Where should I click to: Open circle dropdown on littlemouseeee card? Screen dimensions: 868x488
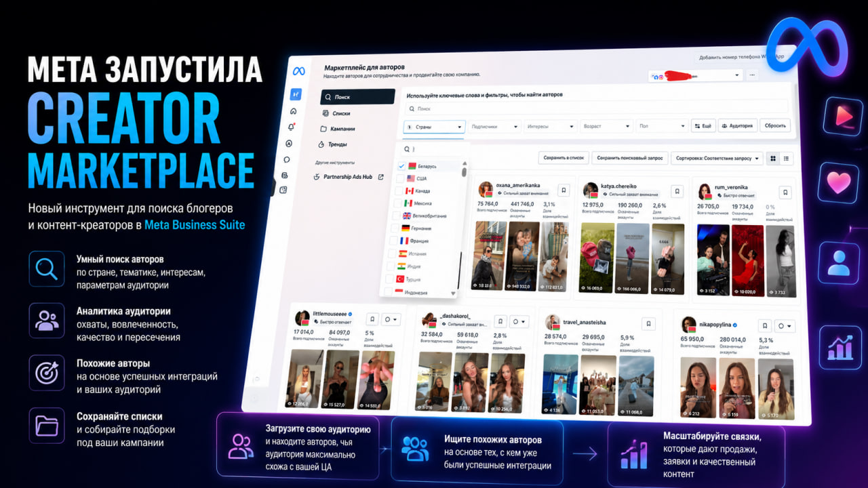pos(391,319)
